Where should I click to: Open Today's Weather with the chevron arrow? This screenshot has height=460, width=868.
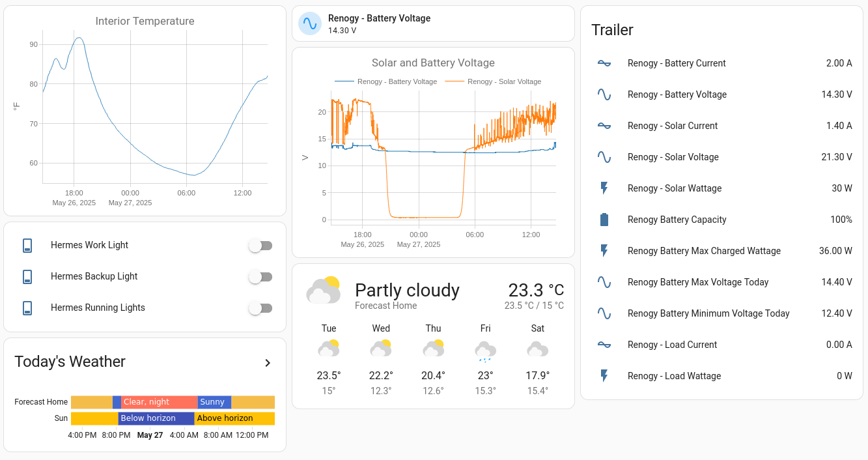tap(268, 363)
